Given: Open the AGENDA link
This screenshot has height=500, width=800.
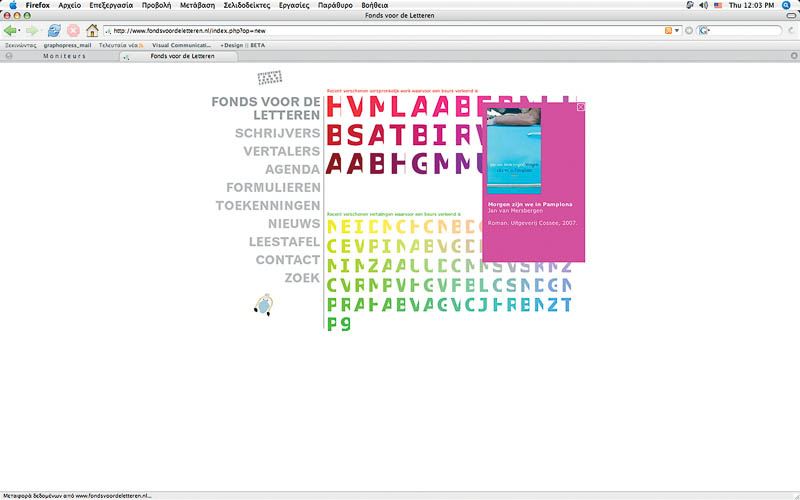Looking at the screenshot, I should coord(292,169).
